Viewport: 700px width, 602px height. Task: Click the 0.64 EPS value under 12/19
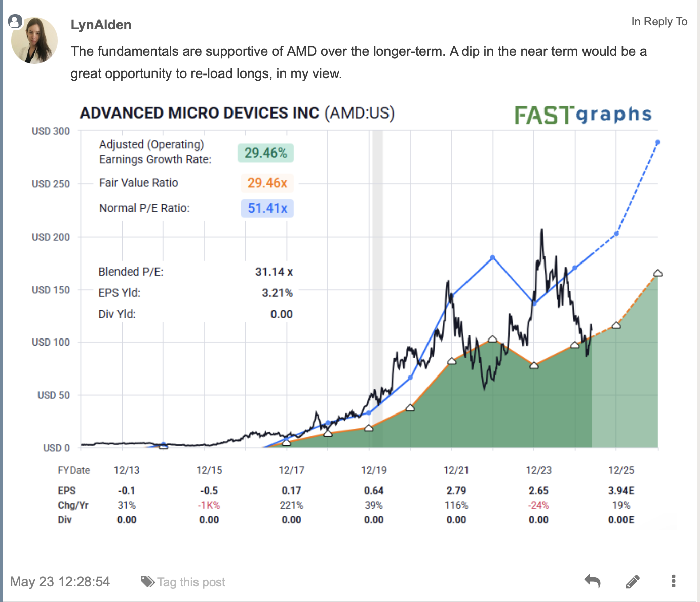pos(374,491)
